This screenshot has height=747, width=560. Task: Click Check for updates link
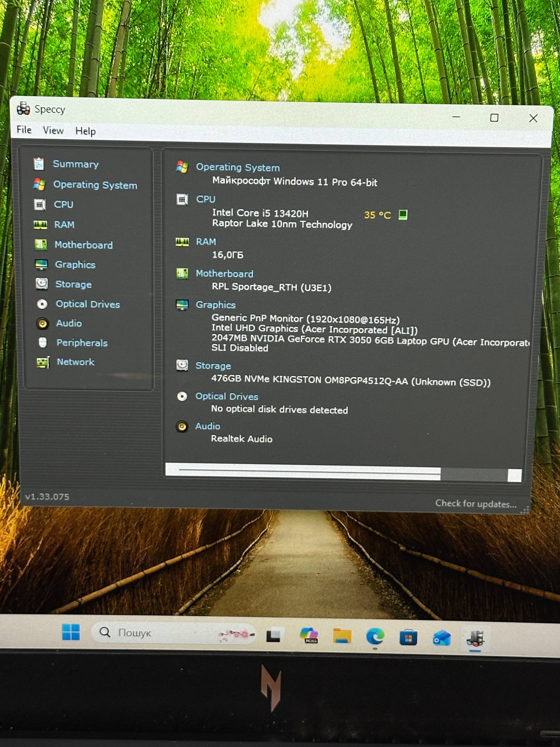pos(476,504)
